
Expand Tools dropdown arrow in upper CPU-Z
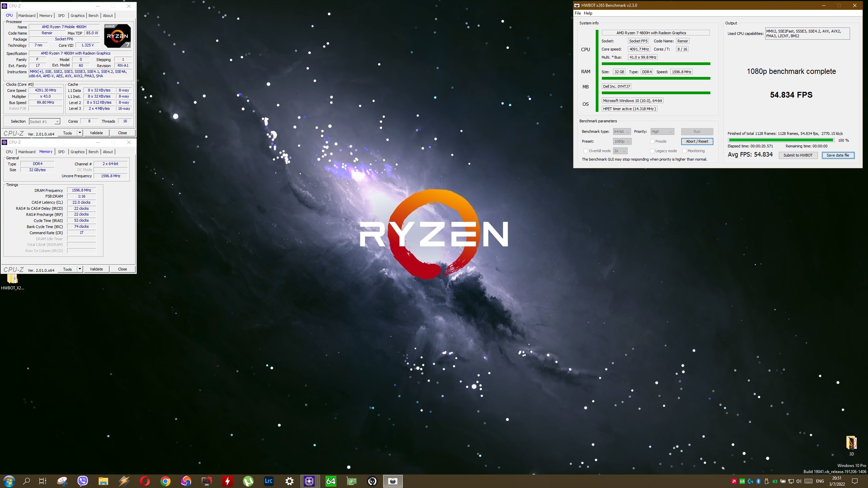point(80,133)
